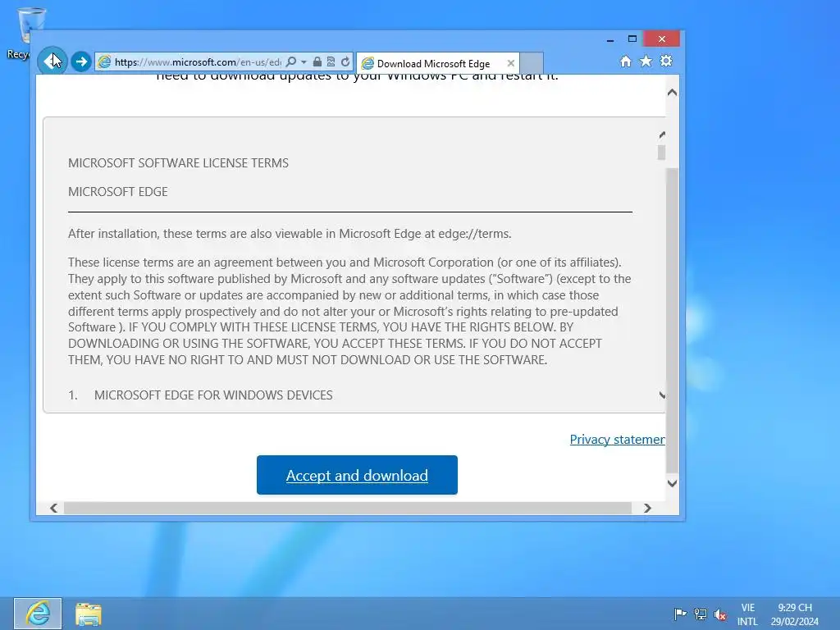Open the network status tray icon
Image resolution: width=840 pixels, height=630 pixels.
click(x=701, y=614)
